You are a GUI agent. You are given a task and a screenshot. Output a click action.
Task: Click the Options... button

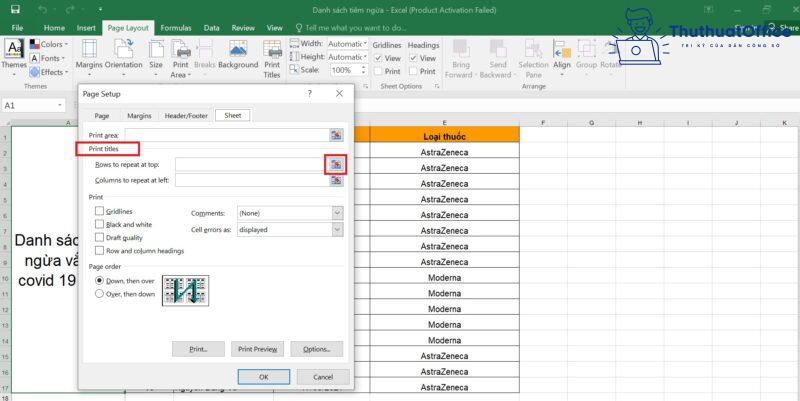point(317,349)
